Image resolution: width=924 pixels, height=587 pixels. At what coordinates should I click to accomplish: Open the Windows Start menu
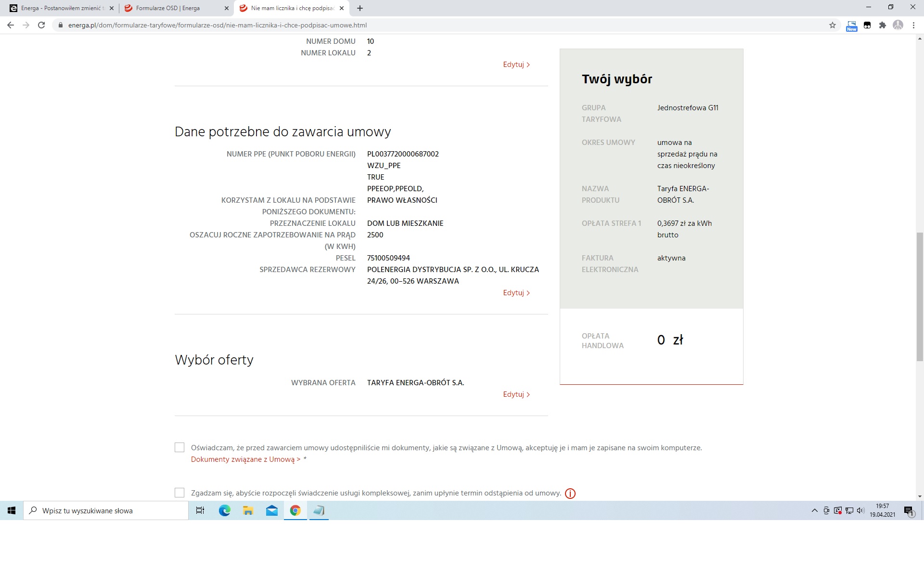pos(12,510)
